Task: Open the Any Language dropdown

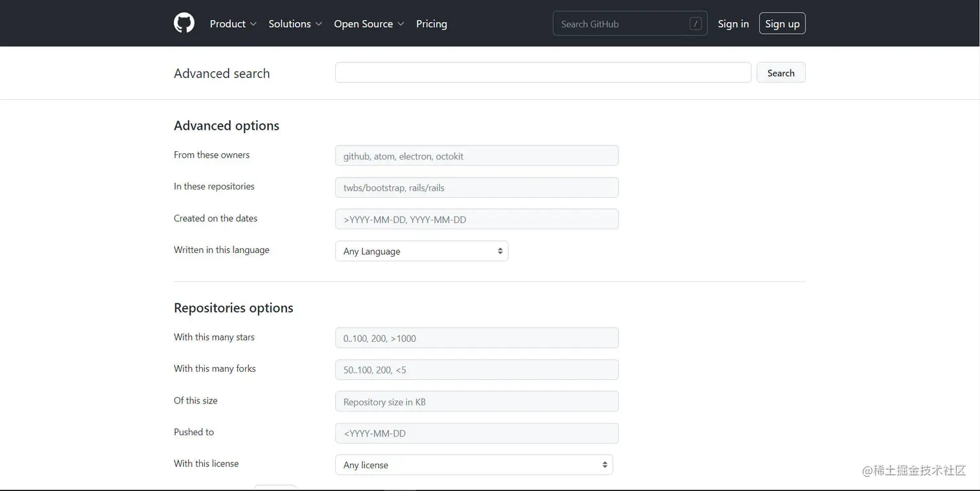Action: [421, 251]
